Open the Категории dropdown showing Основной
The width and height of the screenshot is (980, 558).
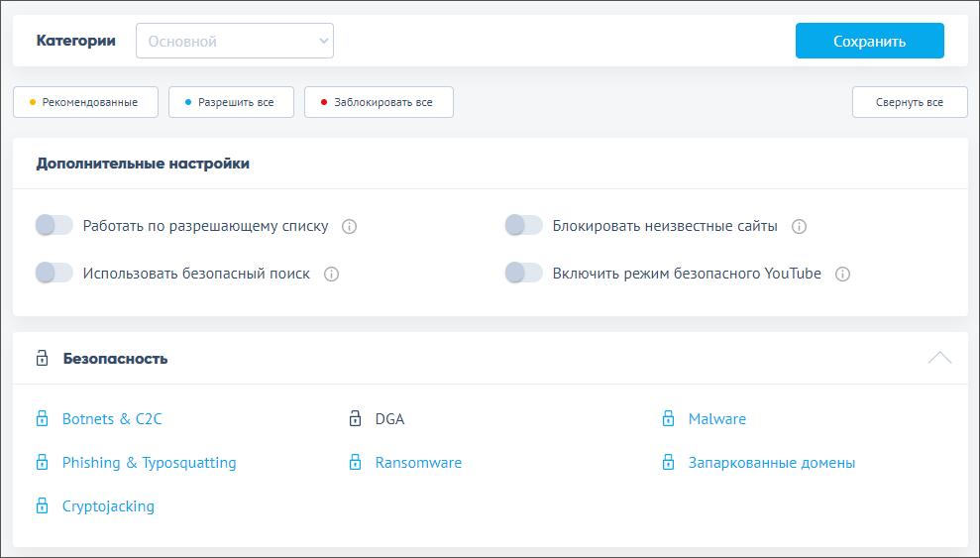pos(235,42)
